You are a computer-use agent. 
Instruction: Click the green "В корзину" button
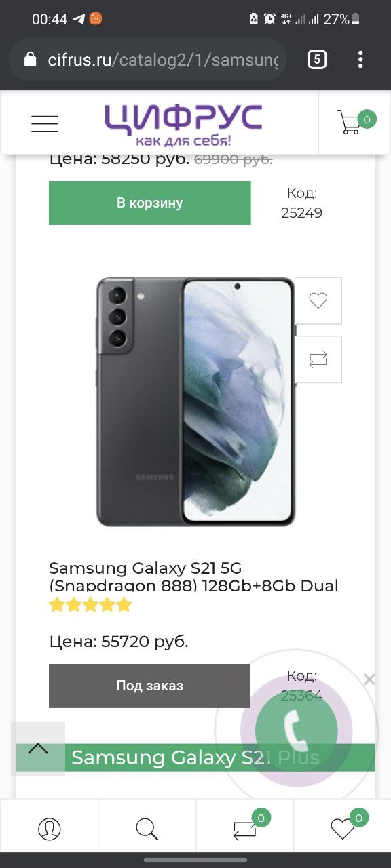(150, 203)
